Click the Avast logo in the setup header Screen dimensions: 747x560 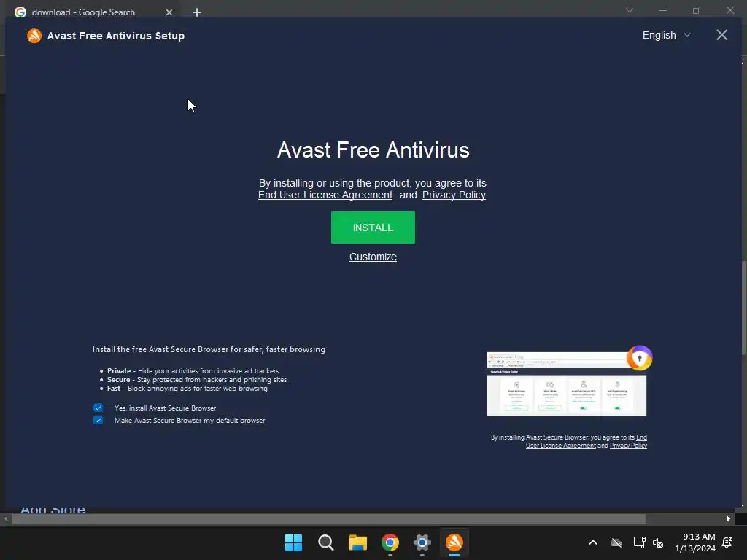coord(34,36)
